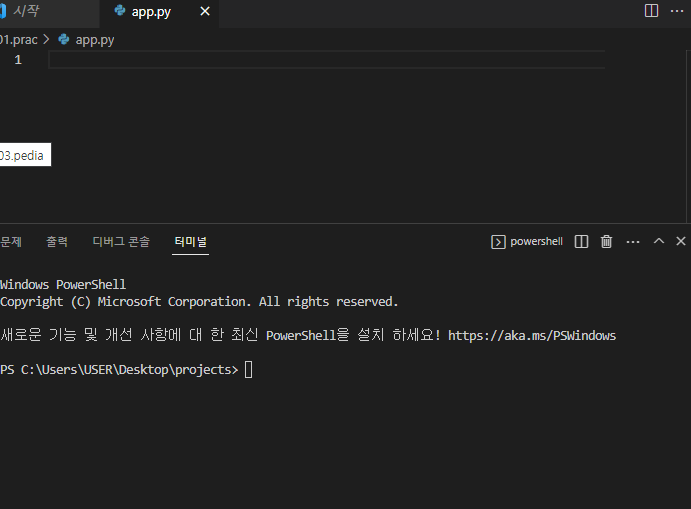Open terminal panel more actions menu
Viewport: 691px width, 509px height.
click(633, 241)
